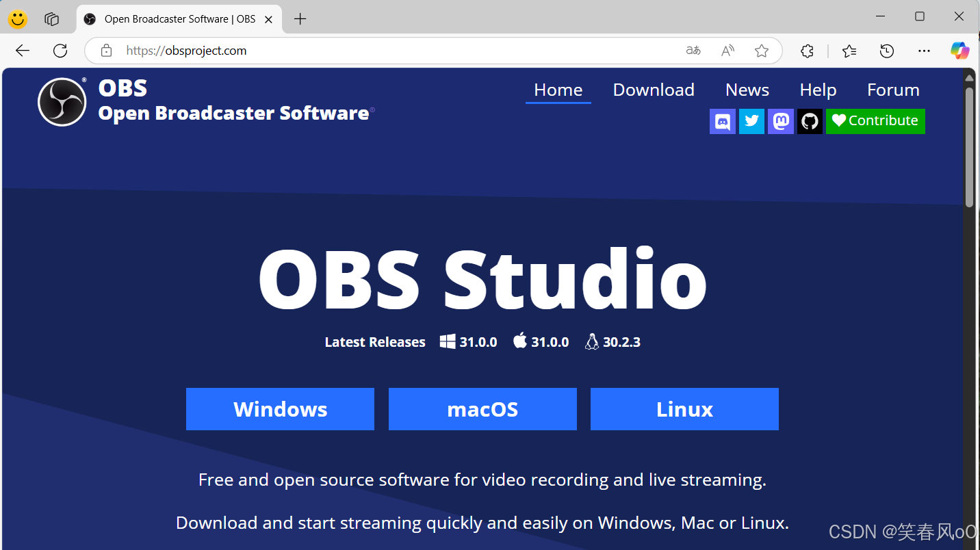Viewport: 980px width, 550px height.
Task: Open Settings and more ellipsis menu
Action: [924, 51]
